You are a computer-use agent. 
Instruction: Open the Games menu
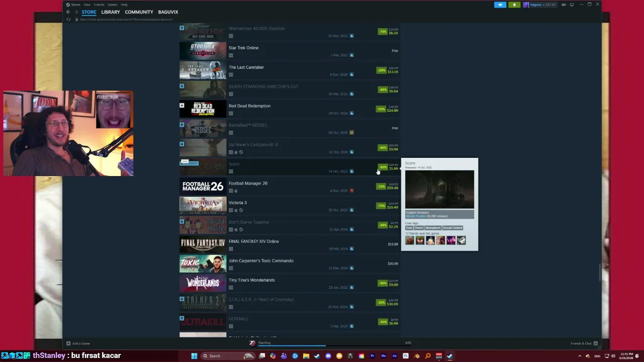[x=113, y=5]
